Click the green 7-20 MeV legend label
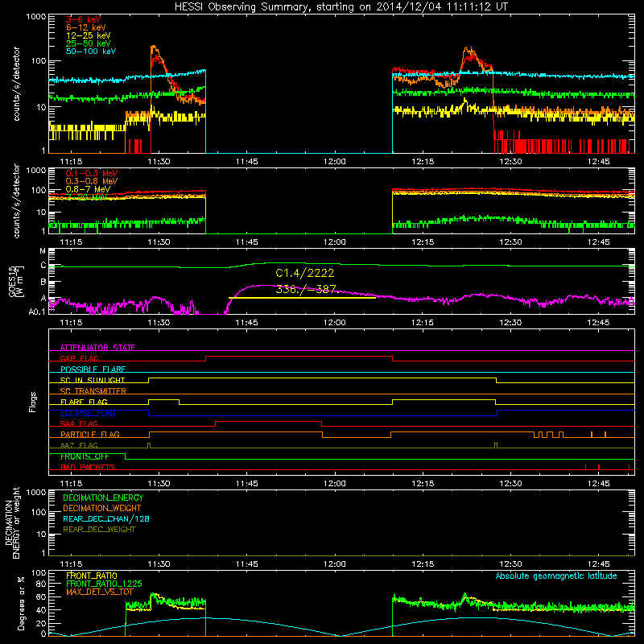The height and width of the screenshot is (644, 644). click(87, 197)
